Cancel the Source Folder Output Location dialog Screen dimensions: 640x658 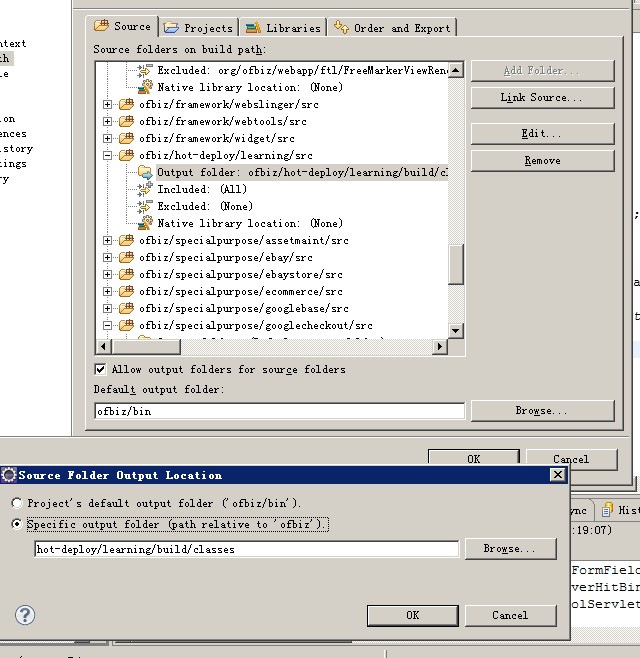(x=510, y=615)
